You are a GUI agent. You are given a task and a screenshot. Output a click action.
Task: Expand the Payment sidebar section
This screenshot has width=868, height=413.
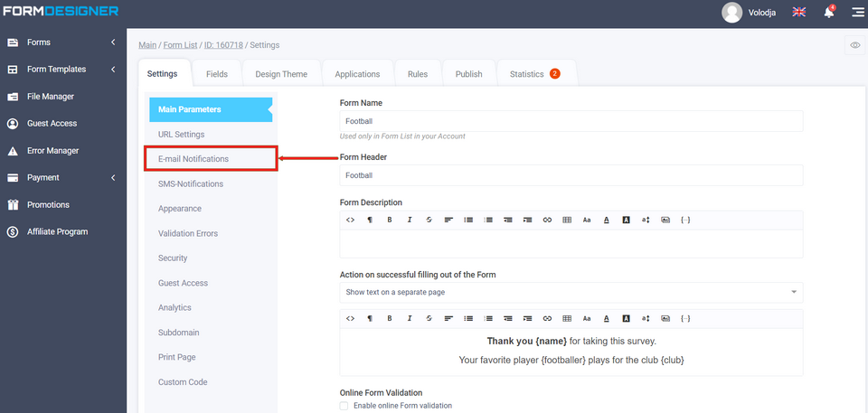pos(63,178)
